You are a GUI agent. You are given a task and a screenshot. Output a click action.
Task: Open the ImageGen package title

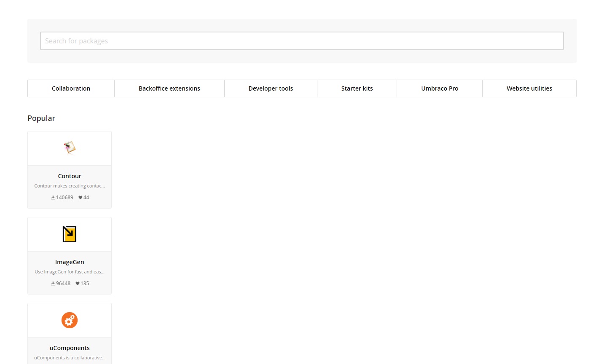pos(70,262)
